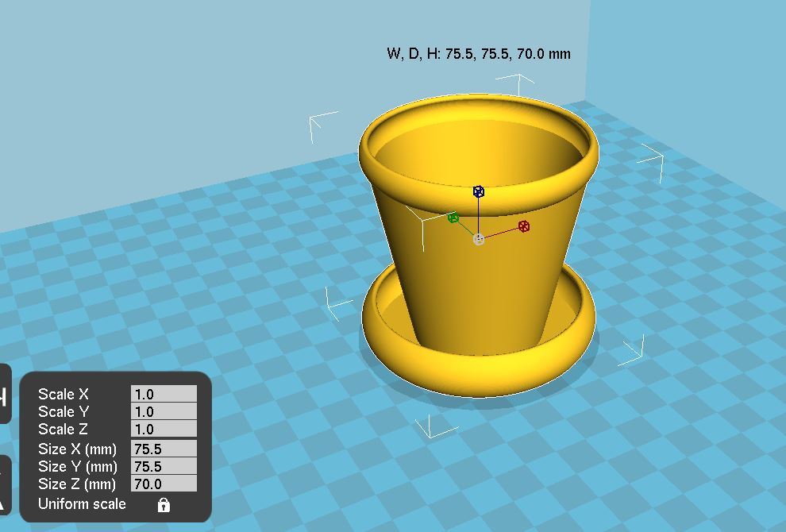The image size is (786, 532).
Task: Click the Scale Z input field
Action: 164,429
